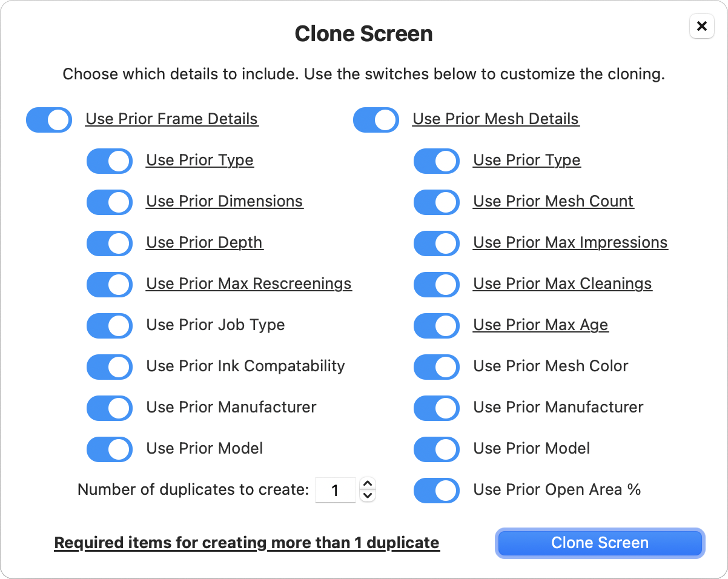Turn off Use Prior Depth switch

[x=110, y=243]
